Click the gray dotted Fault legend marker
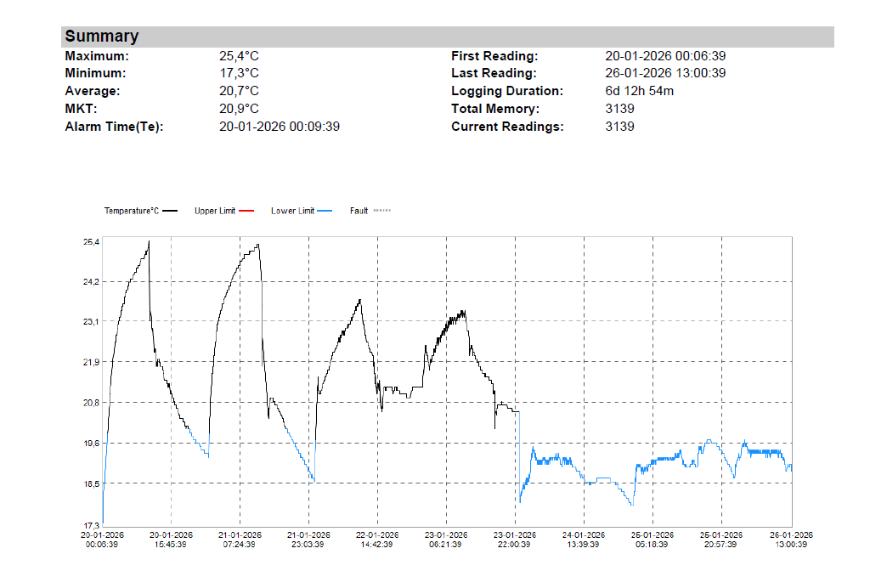The image size is (870, 588). [x=382, y=211]
